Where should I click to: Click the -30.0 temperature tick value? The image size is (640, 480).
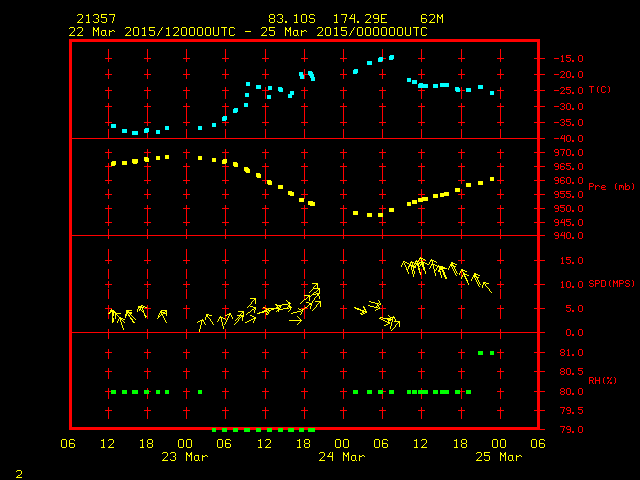click(569, 107)
